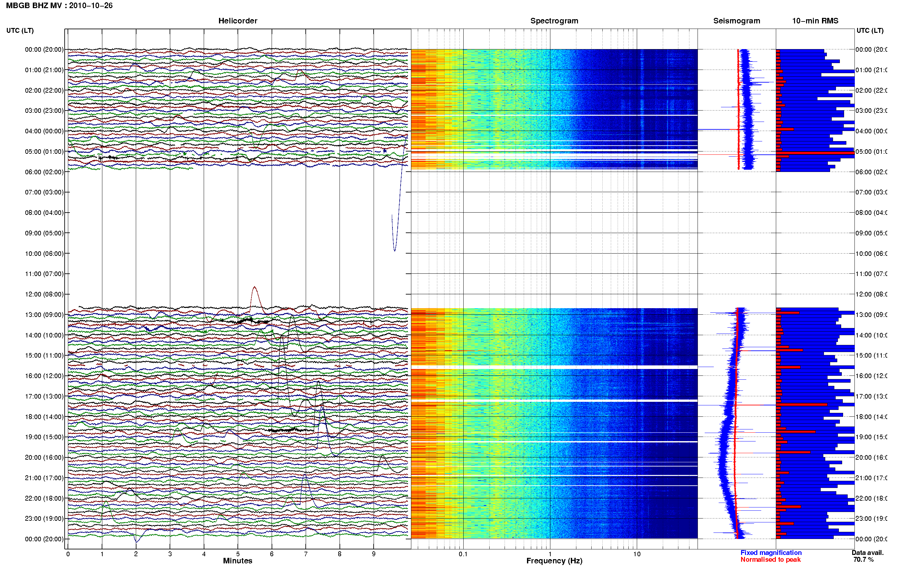Click the "12:00 (08:00)" label on the Helicorder time axis
924x578 pixels.
coord(44,294)
